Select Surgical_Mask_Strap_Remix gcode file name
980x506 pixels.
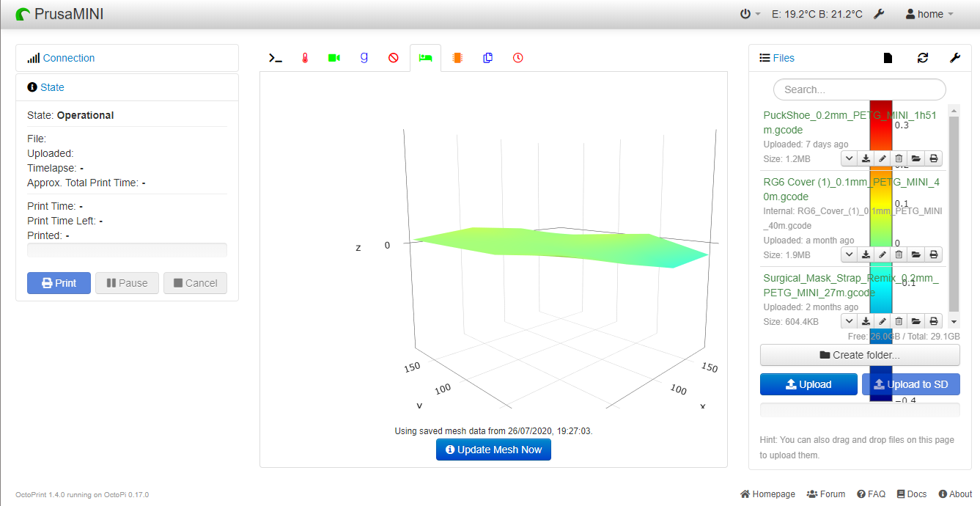tap(851, 285)
